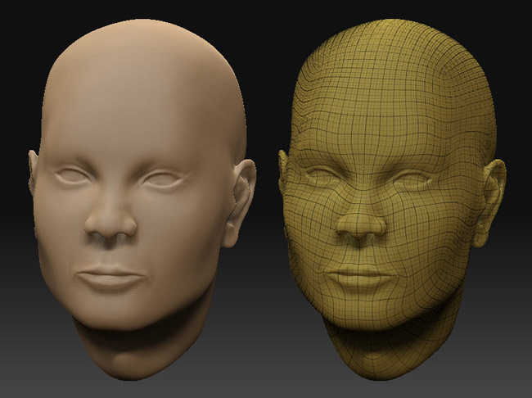
Task: Select the yellow wireframe head model
Action: 392,200
